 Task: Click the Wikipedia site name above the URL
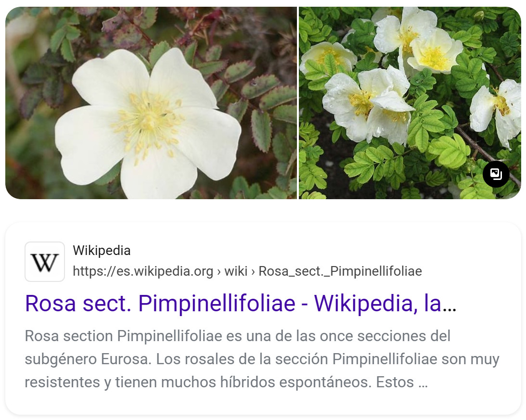[102, 251]
